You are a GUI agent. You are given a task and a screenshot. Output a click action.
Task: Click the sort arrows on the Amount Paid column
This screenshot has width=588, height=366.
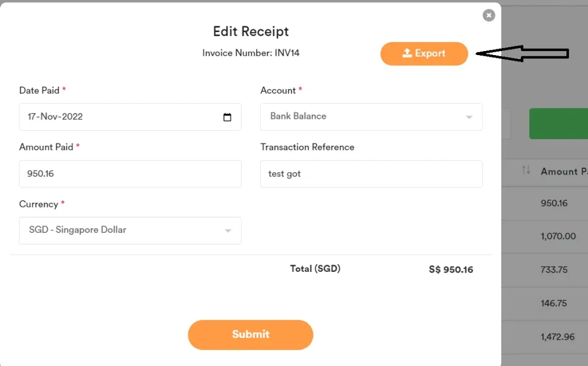coord(527,172)
